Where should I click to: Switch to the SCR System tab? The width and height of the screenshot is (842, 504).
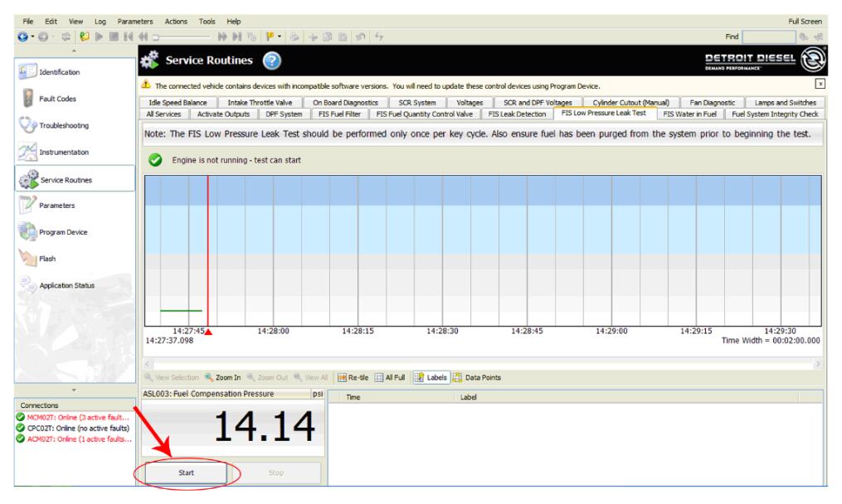coord(417,103)
